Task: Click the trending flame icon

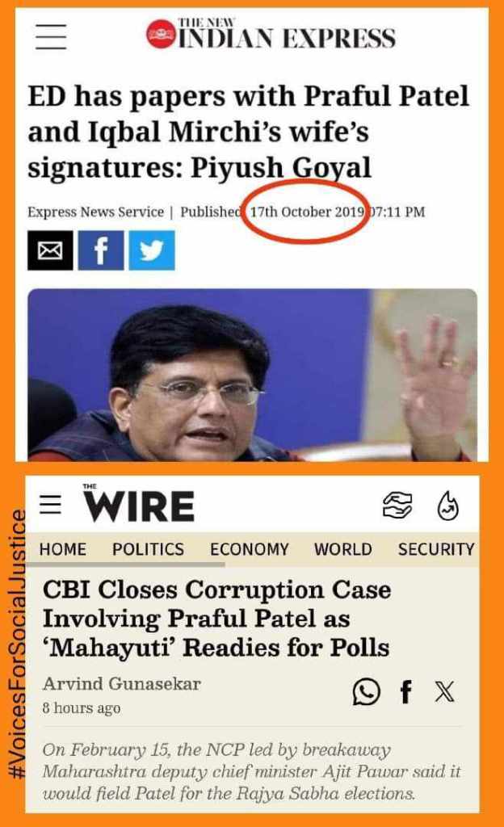Action: pyautogui.click(x=448, y=506)
